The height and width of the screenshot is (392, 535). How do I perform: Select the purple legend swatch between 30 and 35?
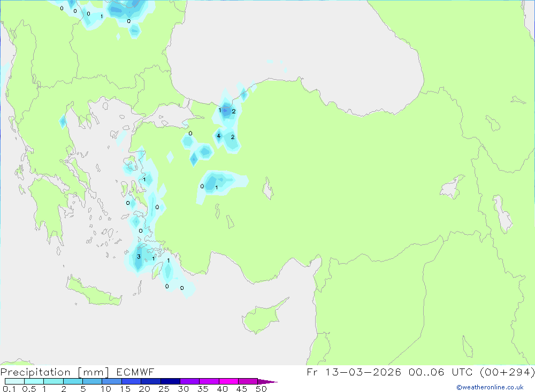(189, 381)
